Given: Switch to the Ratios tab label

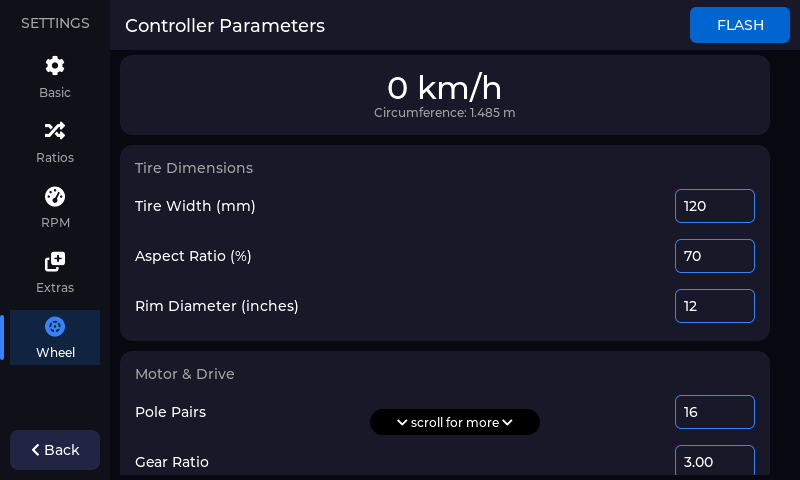Looking at the screenshot, I should click(x=55, y=158).
